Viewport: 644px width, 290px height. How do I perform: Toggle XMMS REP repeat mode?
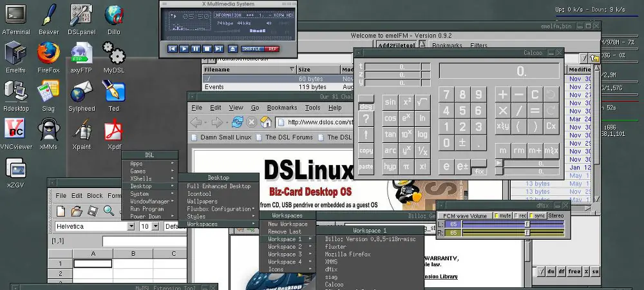click(272, 49)
